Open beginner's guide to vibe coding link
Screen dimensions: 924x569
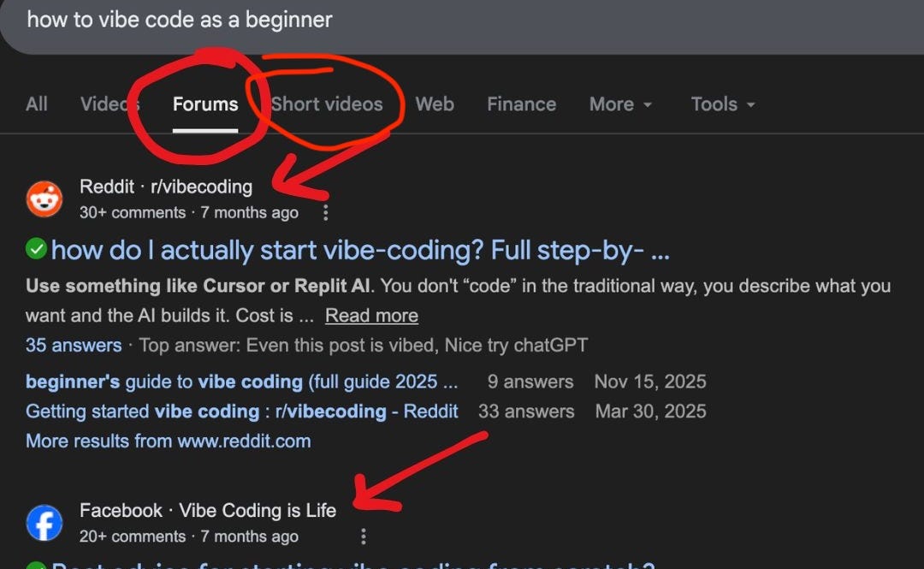pyautogui.click(x=241, y=382)
